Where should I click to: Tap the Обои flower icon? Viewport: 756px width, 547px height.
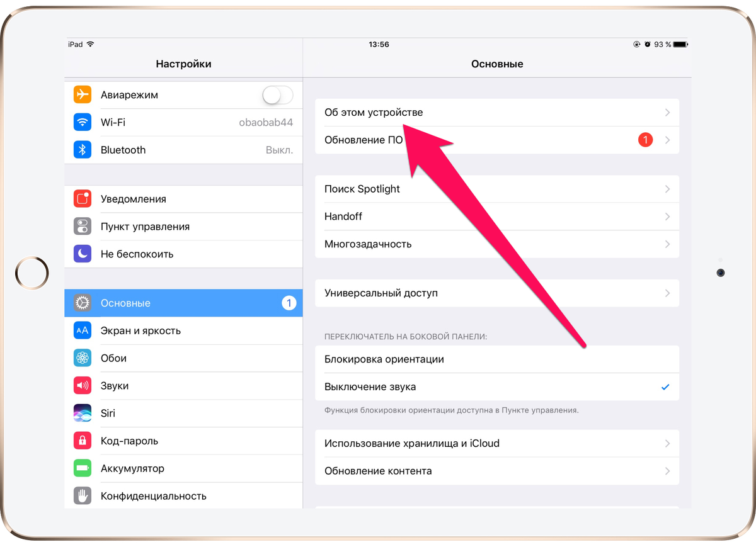coord(83,358)
